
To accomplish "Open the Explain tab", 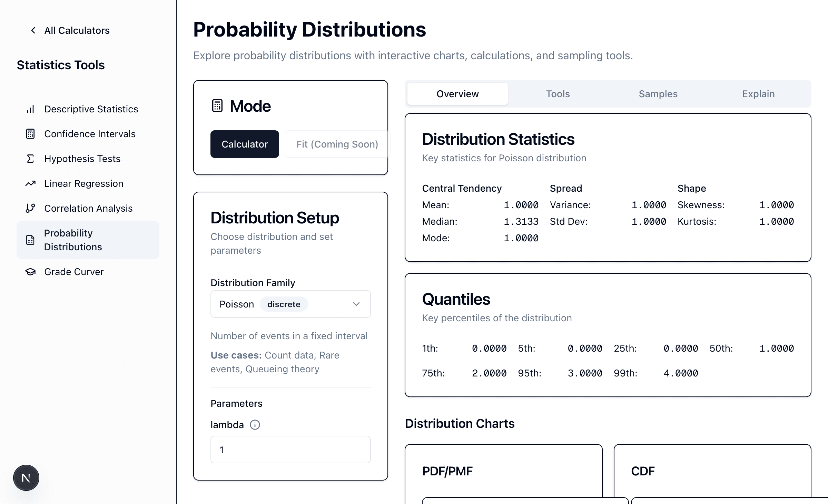I will 758,94.
